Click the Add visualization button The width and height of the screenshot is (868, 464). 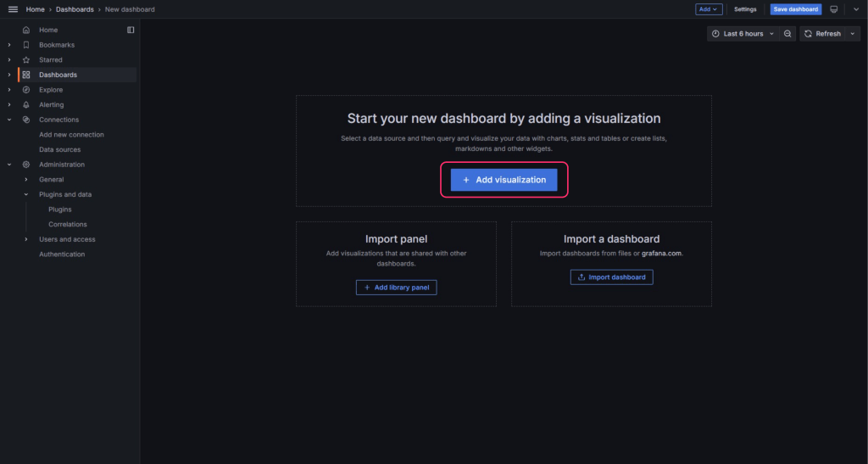tap(504, 180)
